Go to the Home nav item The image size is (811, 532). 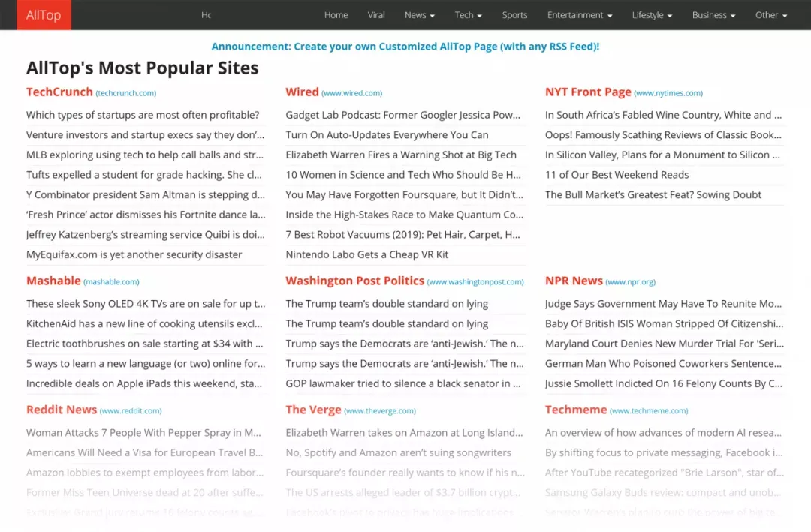pos(336,15)
